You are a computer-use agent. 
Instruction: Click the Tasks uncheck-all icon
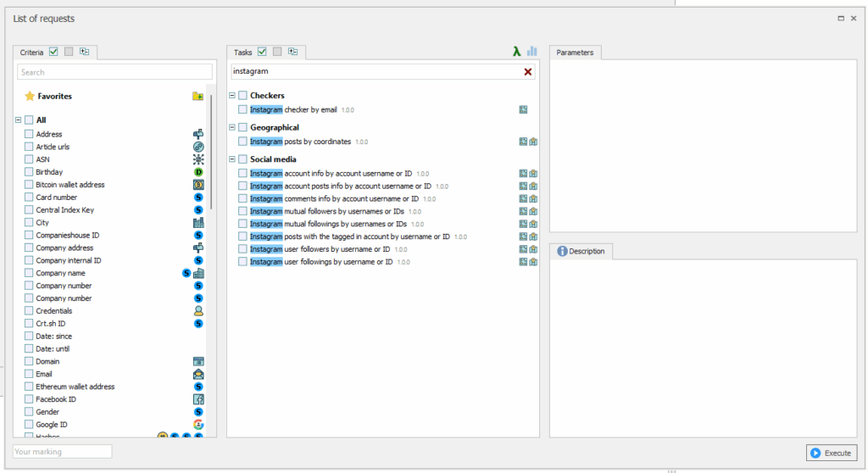[x=277, y=52]
